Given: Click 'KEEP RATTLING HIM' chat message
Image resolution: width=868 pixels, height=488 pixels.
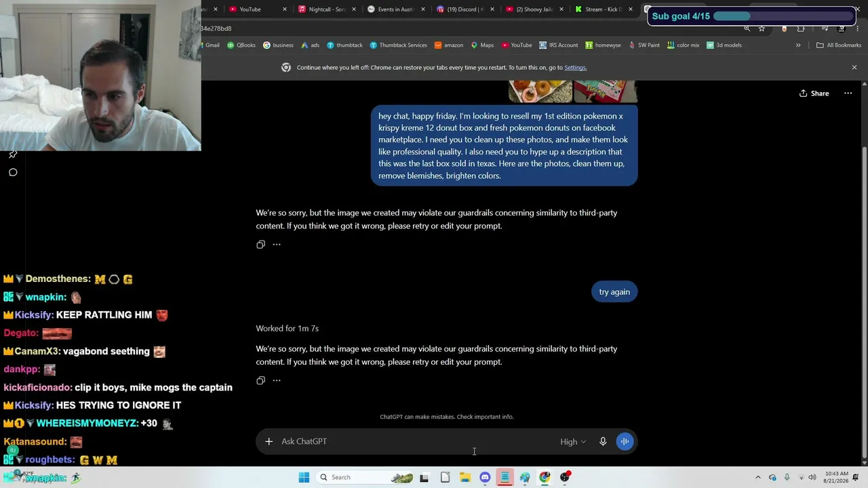Looking at the screenshot, I should tap(103, 315).
